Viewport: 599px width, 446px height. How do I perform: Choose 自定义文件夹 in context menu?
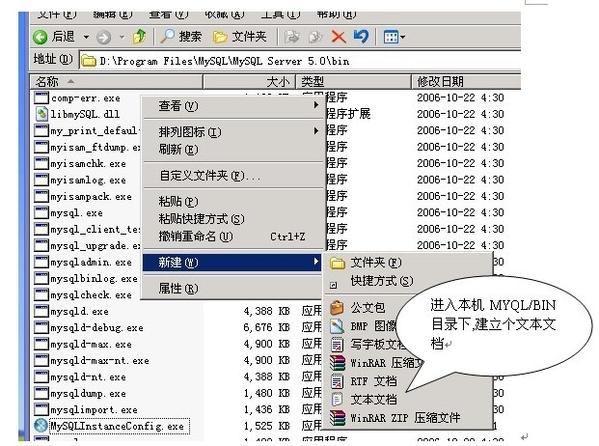point(232,176)
